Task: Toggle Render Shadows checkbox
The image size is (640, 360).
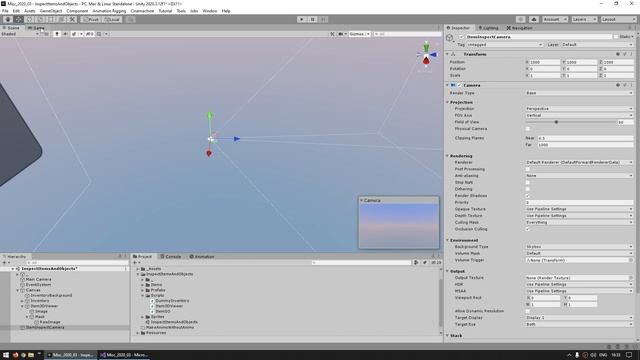Action: [x=527, y=196]
